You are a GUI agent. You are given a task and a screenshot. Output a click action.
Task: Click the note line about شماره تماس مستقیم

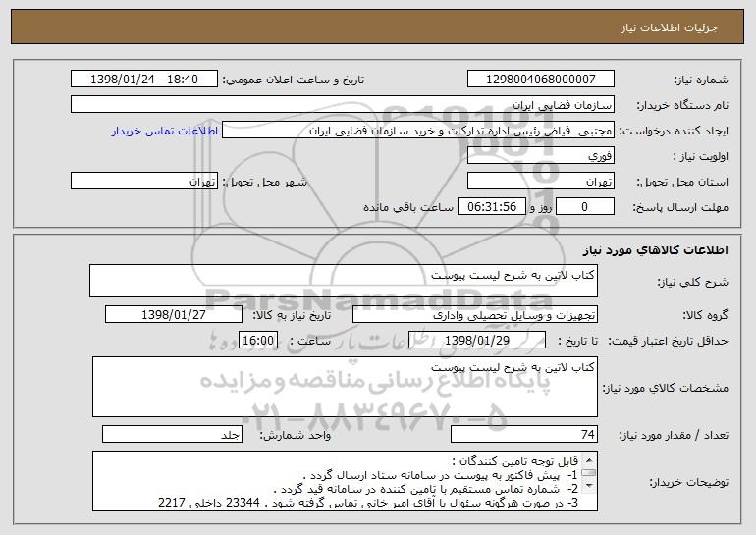click(x=426, y=489)
